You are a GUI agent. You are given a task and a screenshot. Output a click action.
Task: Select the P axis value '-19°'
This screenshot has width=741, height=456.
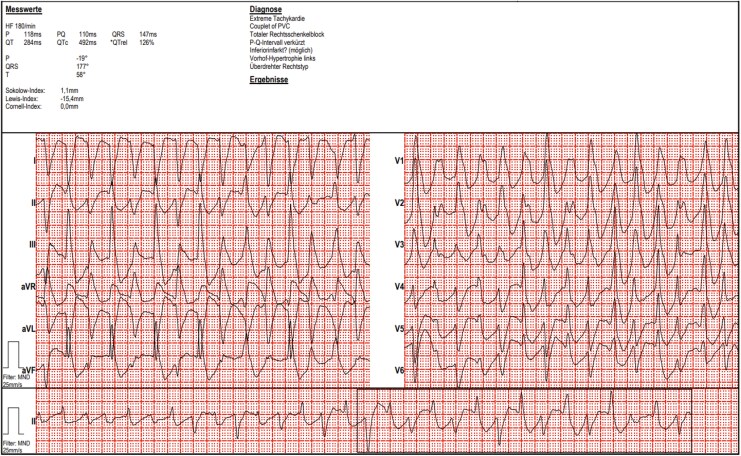tap(82, 59)
